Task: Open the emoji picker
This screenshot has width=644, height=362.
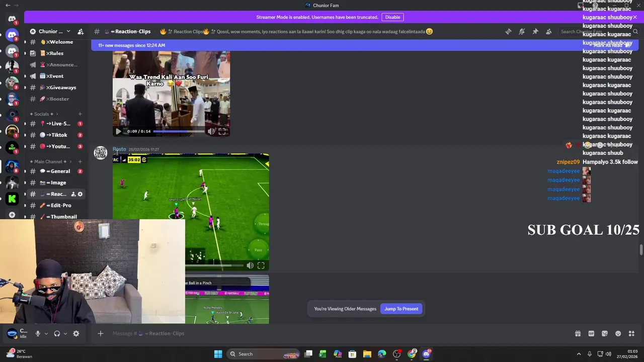Action: [618, 333]
